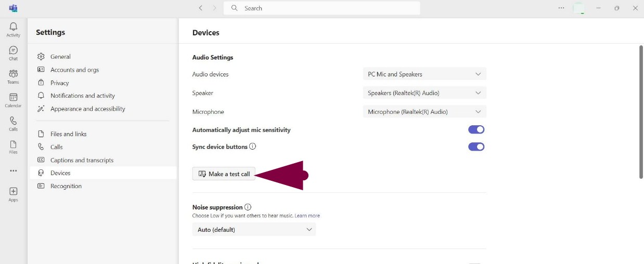Open the Microphone selection dropdown
Screen dimensions: 644x264
tap(424, 112)
